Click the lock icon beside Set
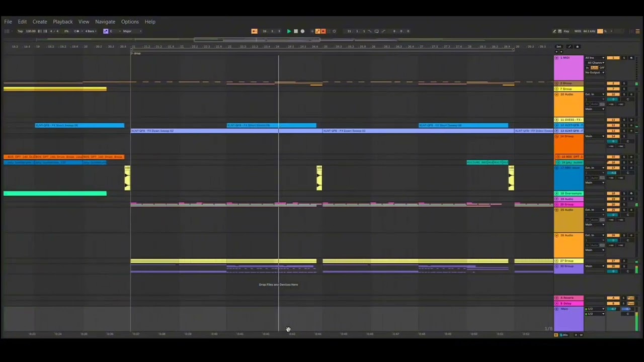 578,46
